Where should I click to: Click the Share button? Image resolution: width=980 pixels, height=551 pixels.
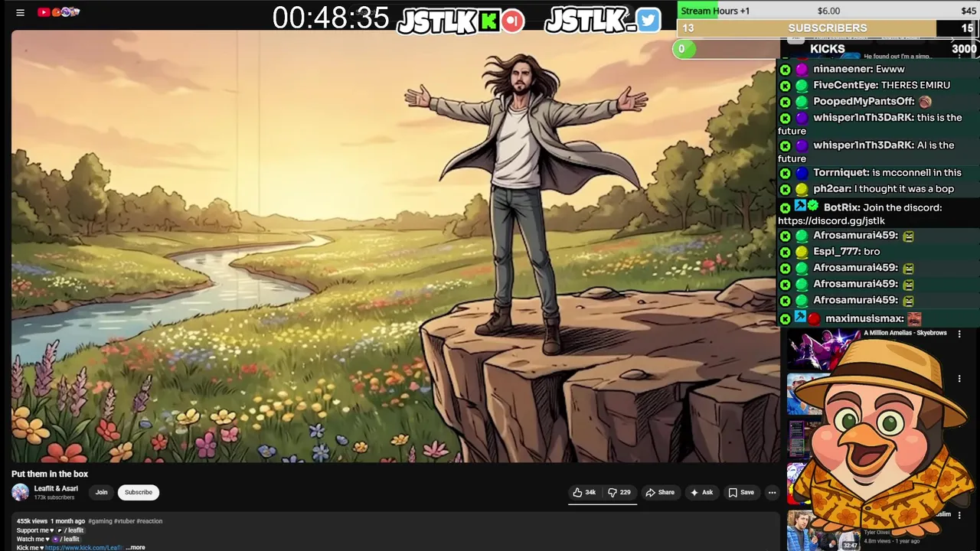point(660,492)
